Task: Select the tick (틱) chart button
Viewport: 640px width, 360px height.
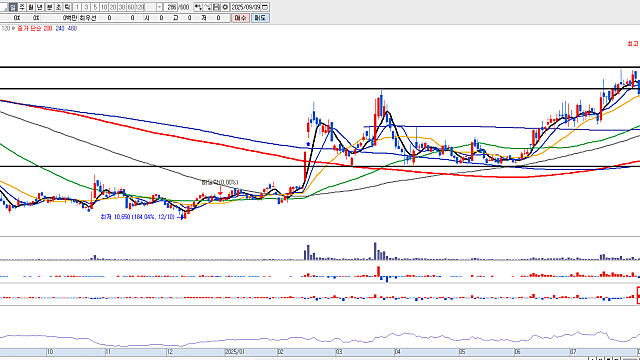Action: pyautogui.click(x=67, y=7)
